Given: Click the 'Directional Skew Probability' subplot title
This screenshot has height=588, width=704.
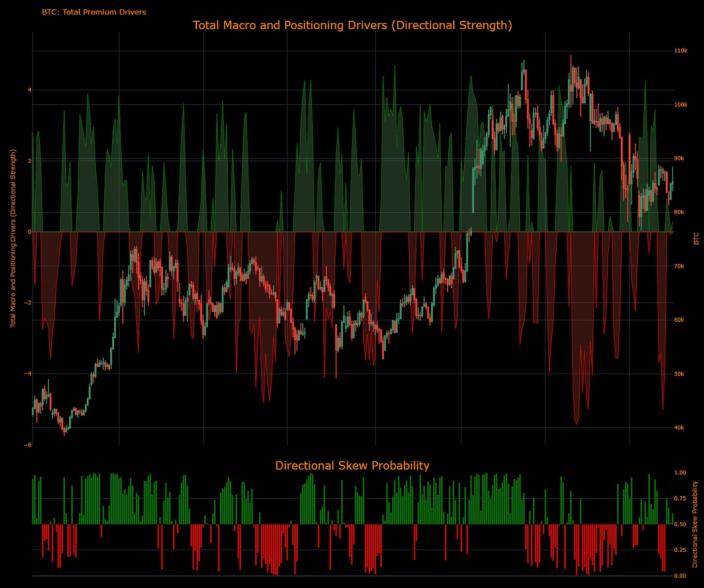Looking at the screenshot, I should [x=352, y=465].
